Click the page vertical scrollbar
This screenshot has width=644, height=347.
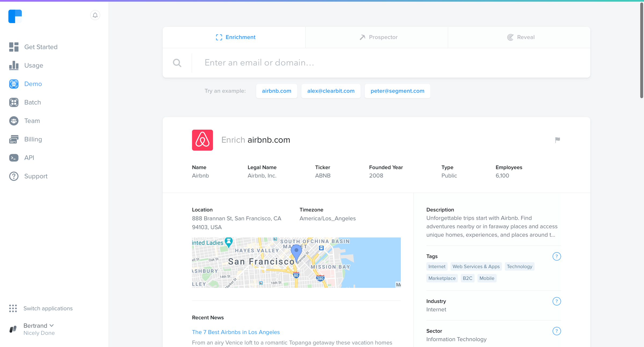[641, 51]
